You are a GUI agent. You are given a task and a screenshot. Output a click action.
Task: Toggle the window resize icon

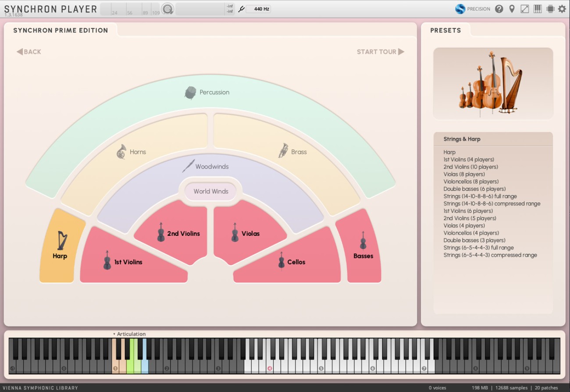click(524, 9)
